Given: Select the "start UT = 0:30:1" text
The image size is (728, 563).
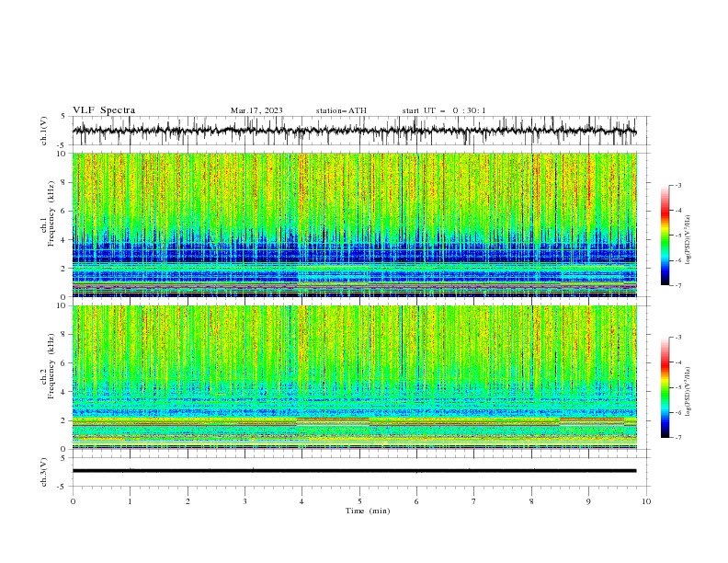Looking at the screenshot, I should click(444, 110).
